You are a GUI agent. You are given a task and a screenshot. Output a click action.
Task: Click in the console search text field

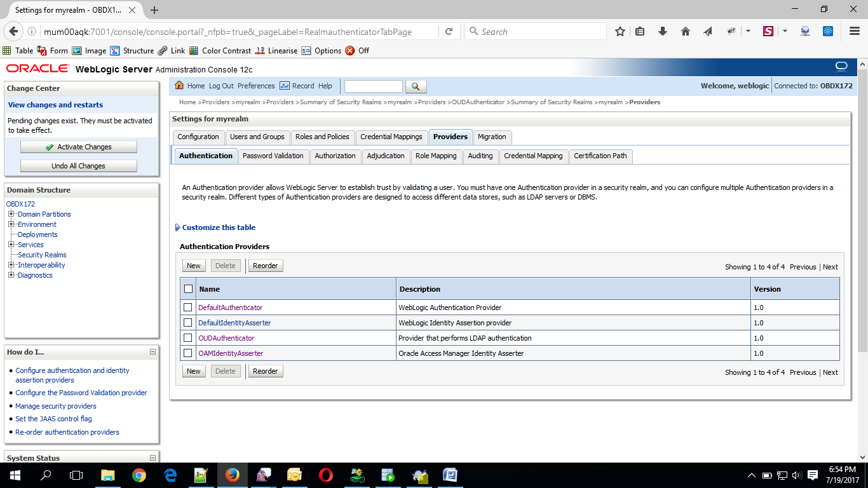tap(374, 86)
